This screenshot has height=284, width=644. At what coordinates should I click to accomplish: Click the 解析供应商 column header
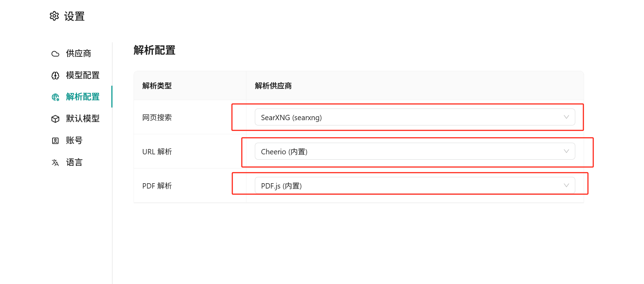tap(273, 86)
